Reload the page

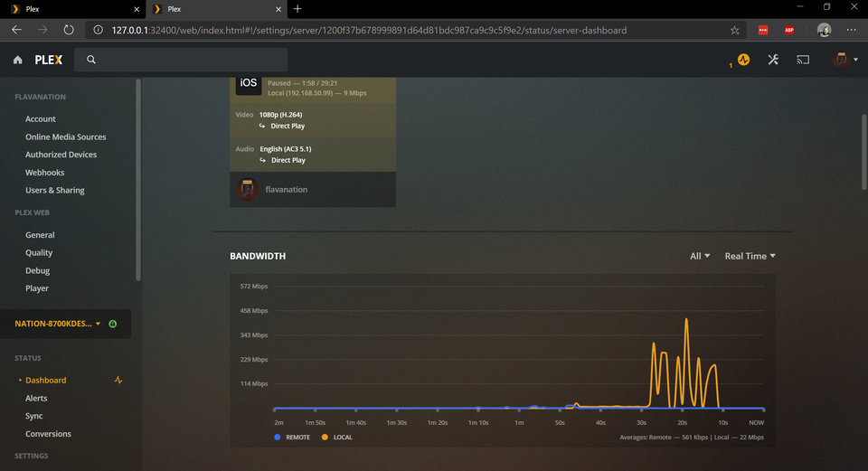[x=69, y=30]
